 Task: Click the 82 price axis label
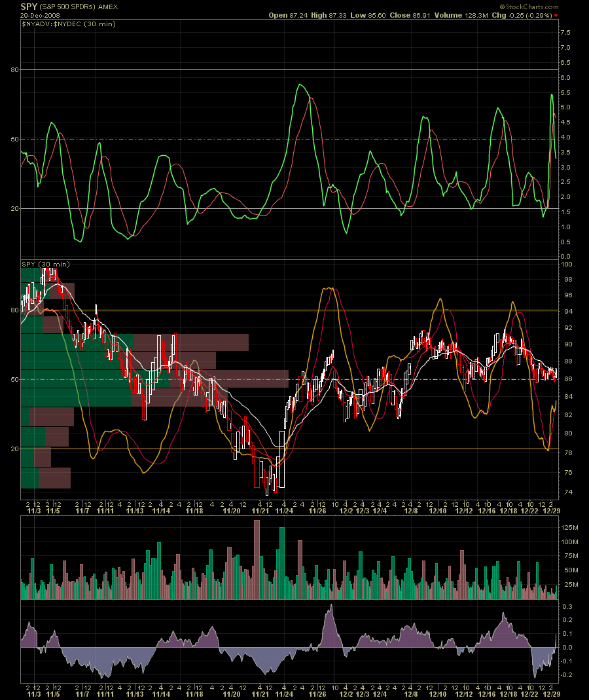click(x=568, y=414)
